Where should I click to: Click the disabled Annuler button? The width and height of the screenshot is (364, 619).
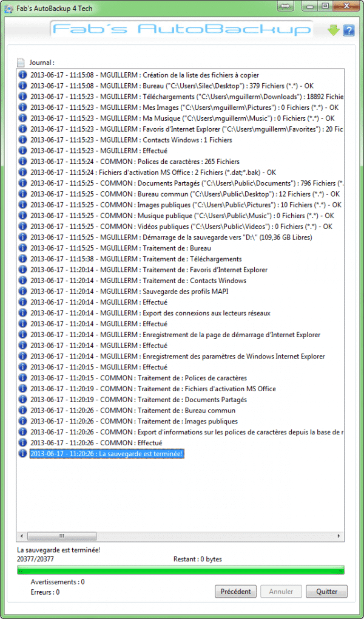coord(281,592)
